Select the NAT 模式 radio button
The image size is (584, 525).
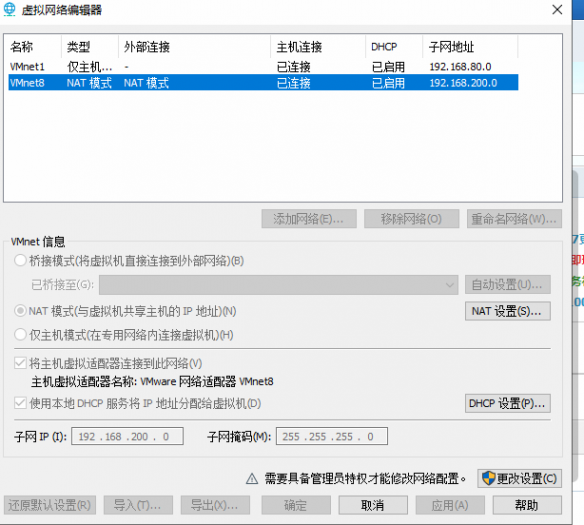click(20, 311)
